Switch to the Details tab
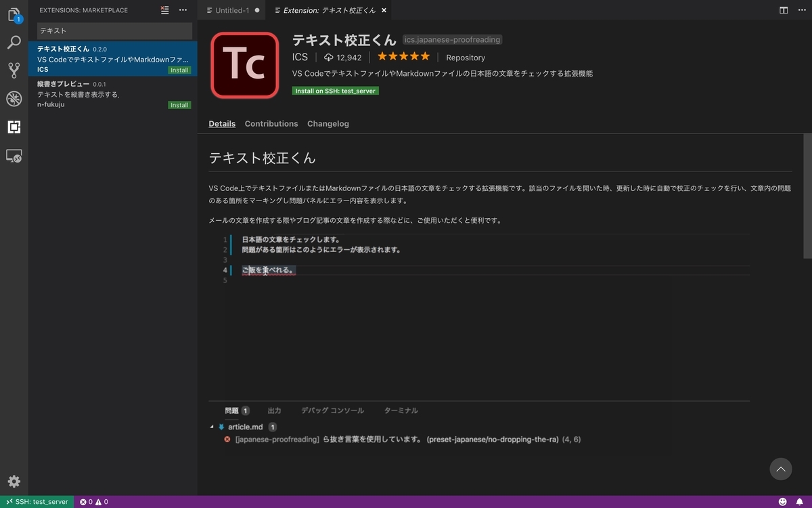Screen dimensions: 812x508 point(222,124)
